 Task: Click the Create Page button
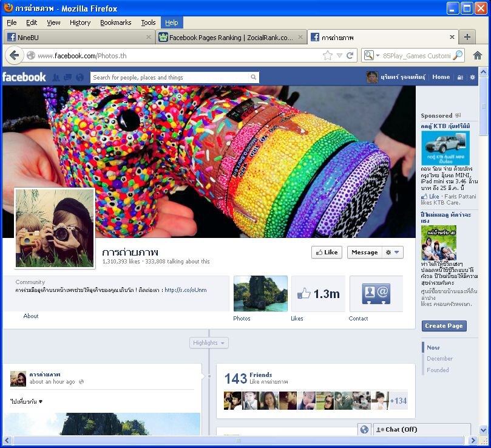[444, 326]
